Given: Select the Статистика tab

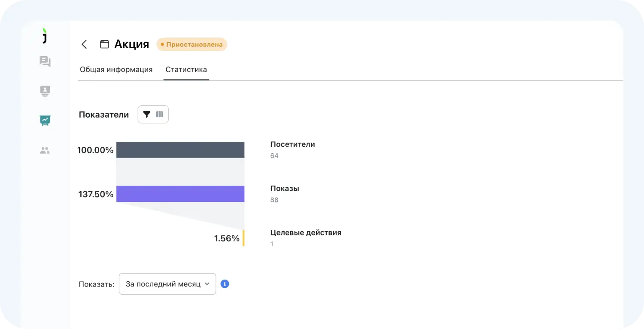Looking at the screenshot, I should 186,70.
